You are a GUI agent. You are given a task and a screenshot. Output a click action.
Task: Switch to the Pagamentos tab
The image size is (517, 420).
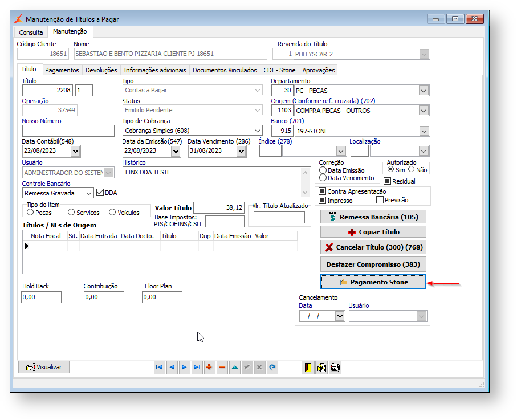click(62, 70)
